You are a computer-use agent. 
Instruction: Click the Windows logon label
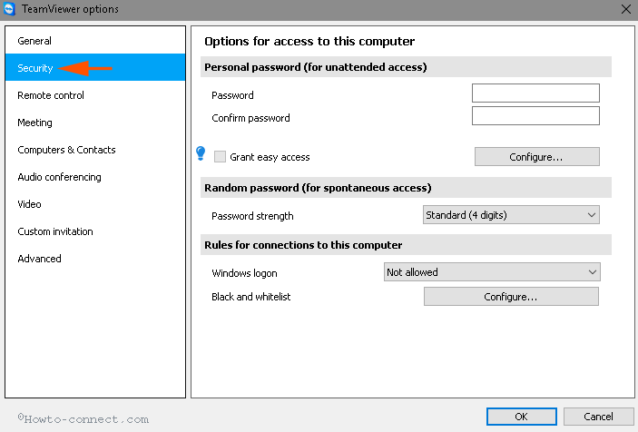(x=244, y=273)
